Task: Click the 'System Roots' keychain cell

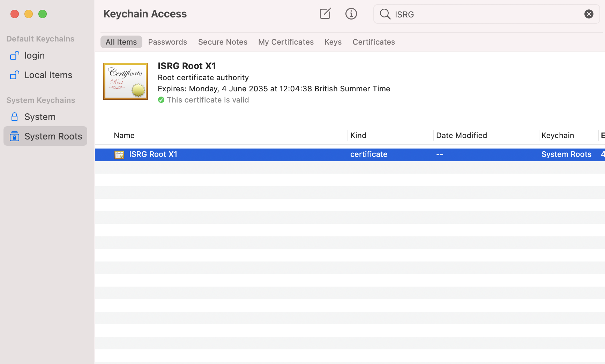Action: (x=566, y=154)
